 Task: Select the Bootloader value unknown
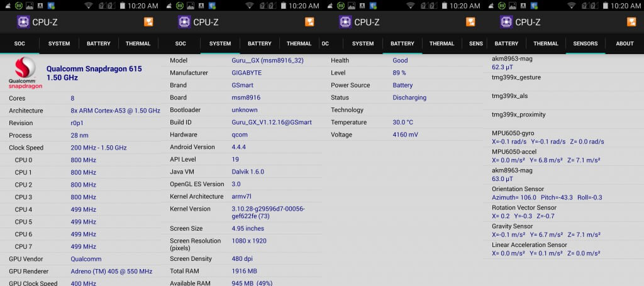(245, 110)
